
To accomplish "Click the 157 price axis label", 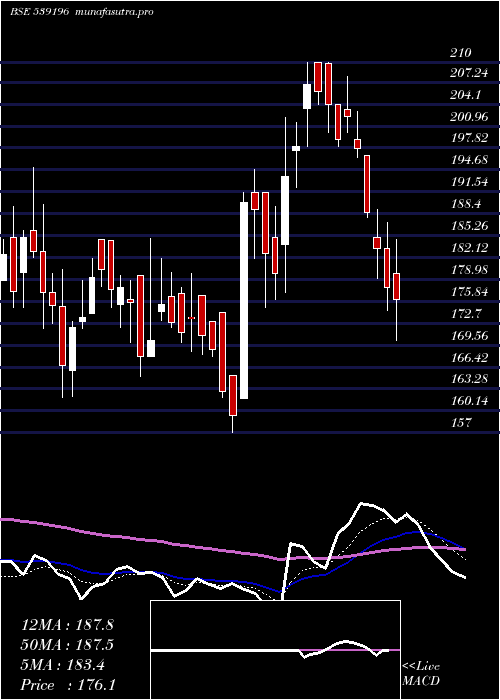I will [461, 422].
